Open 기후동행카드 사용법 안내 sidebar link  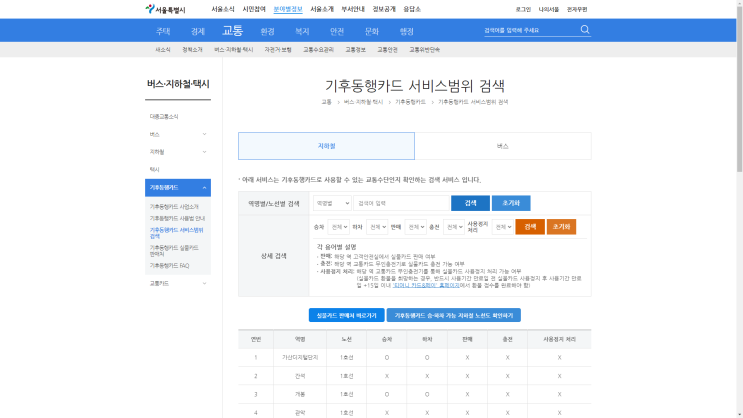[177, 218]
